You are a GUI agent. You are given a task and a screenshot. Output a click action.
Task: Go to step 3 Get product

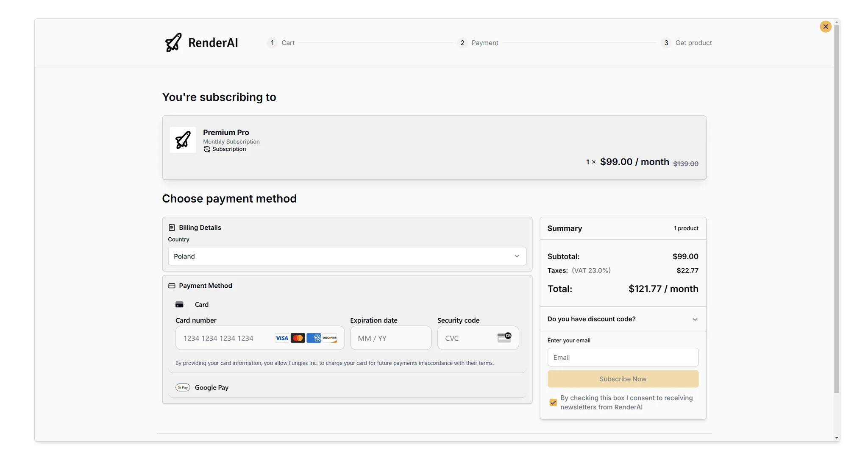(686, 43)
